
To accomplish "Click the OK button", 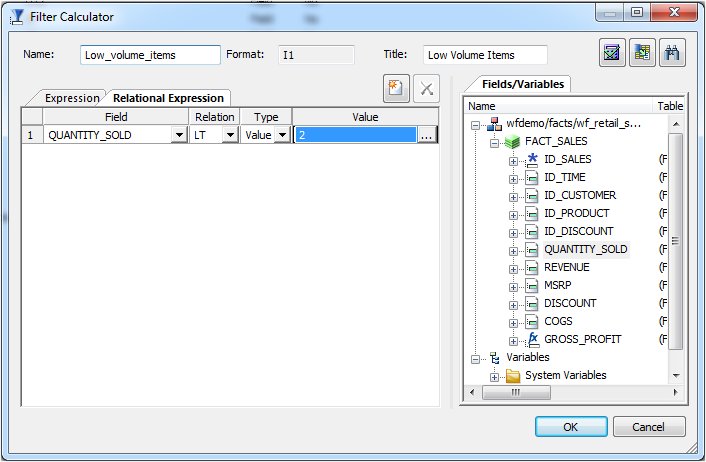I will [x=571, y=426].
